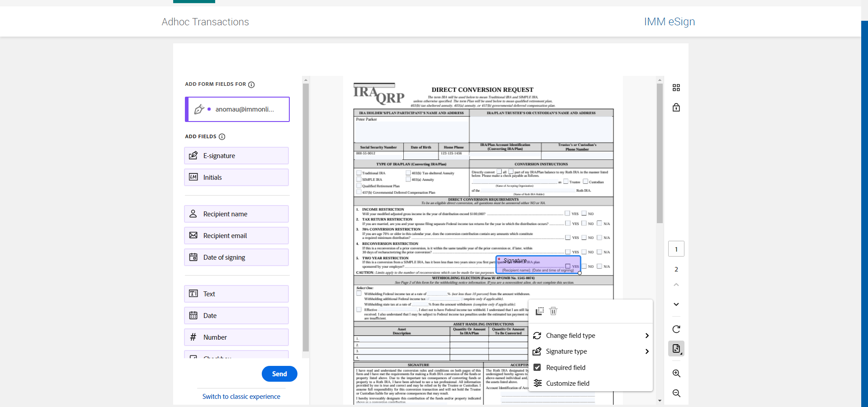Image resolution: width=868 pixels, height=407 pixels.
Task: Open the fit page options dropdown
Action: (x=676, y=349)
